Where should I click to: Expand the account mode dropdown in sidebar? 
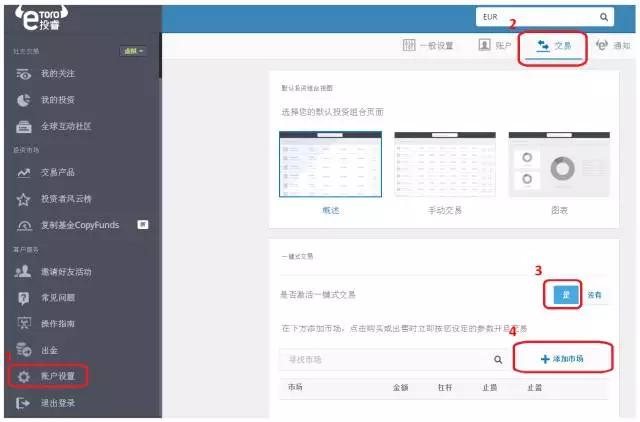click(133, 51)
